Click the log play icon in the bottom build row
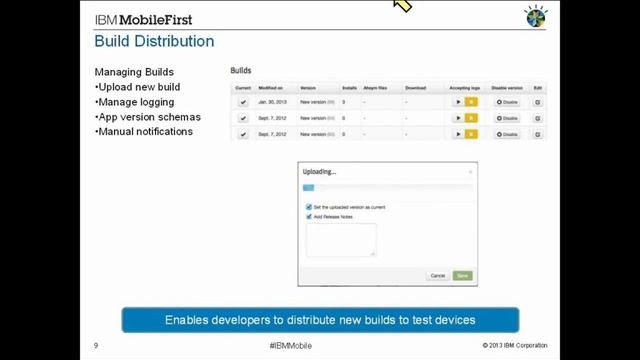Screen dimensions: 640x360 point(458,134)
